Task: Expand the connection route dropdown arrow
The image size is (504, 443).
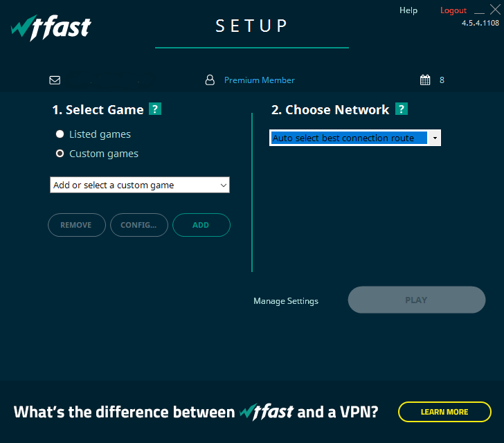Action: tap(435, 138)
